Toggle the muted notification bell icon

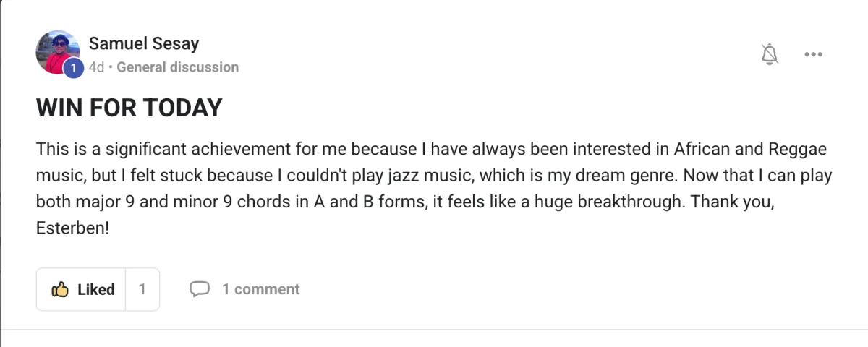(x=770, y=54)
